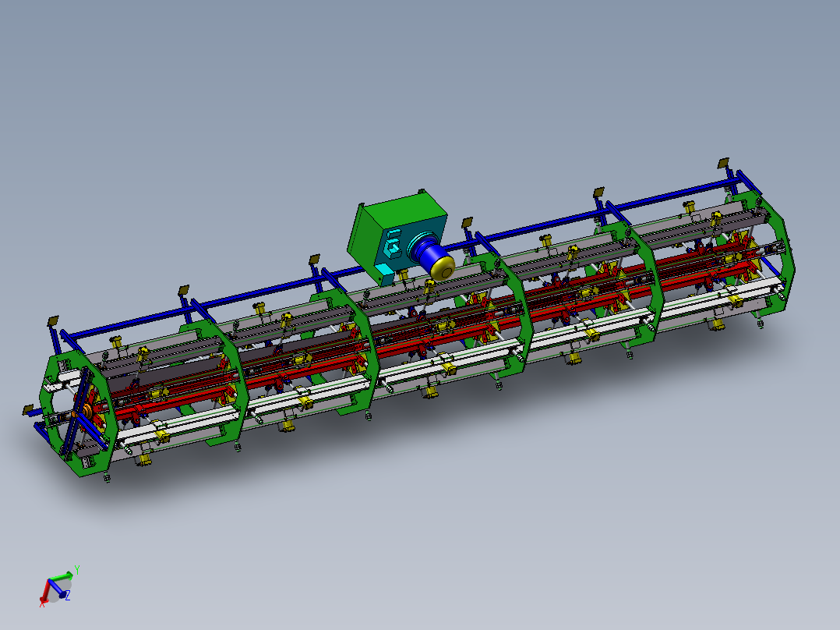
Task: Click the blue Z axis of the triad
Action: point(59,589)
